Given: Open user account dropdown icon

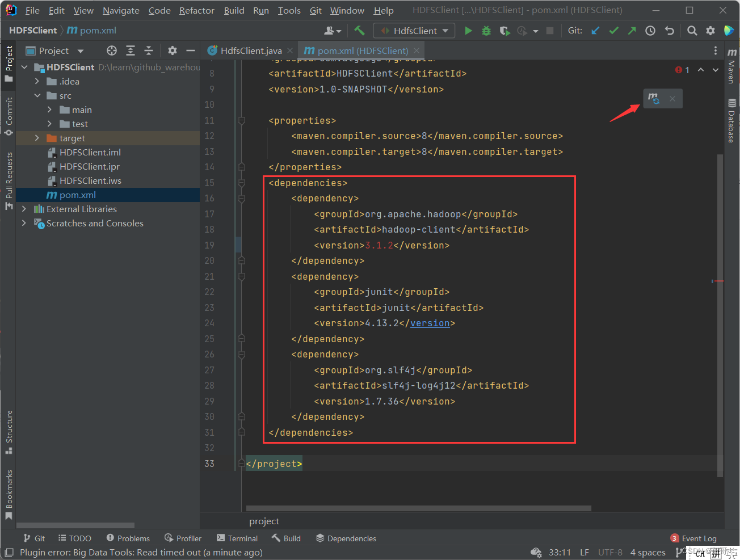Looking at the screenshot, I should pos(333,31).
